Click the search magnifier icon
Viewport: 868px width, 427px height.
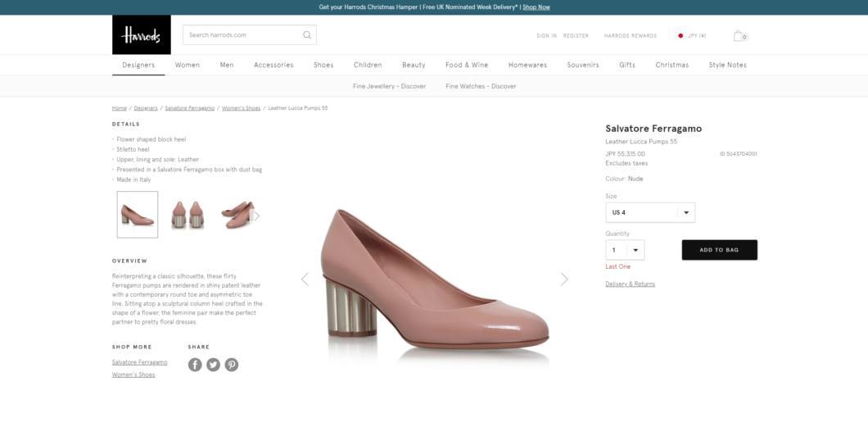307,35
